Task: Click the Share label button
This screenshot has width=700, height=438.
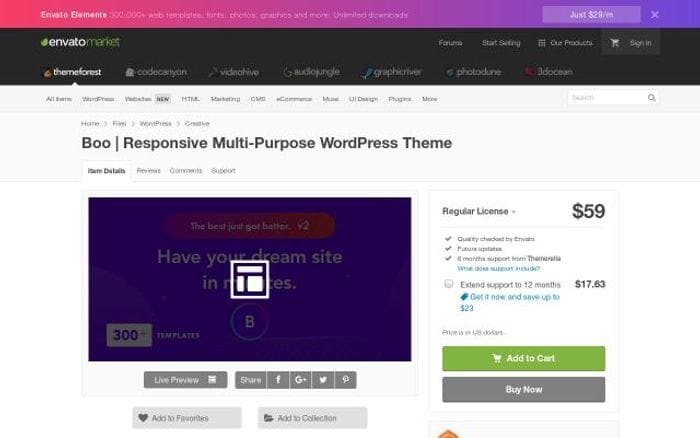Action: tap(250, 380)
